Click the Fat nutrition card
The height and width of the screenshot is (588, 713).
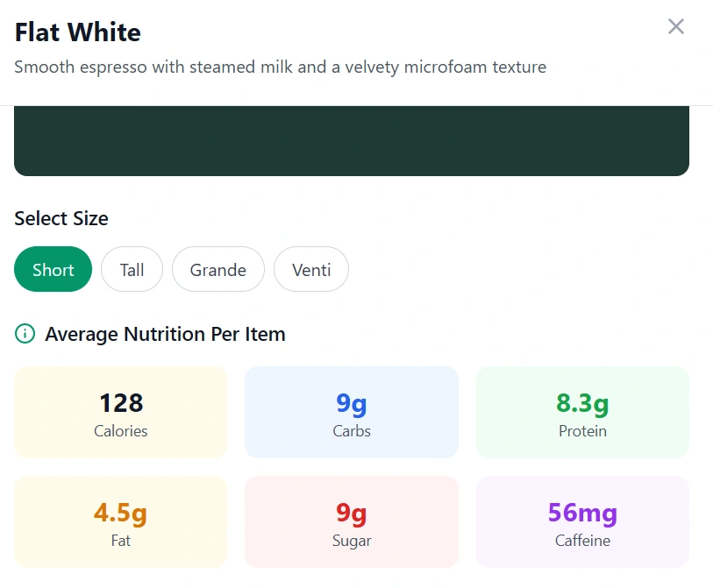tap(120, 521)
